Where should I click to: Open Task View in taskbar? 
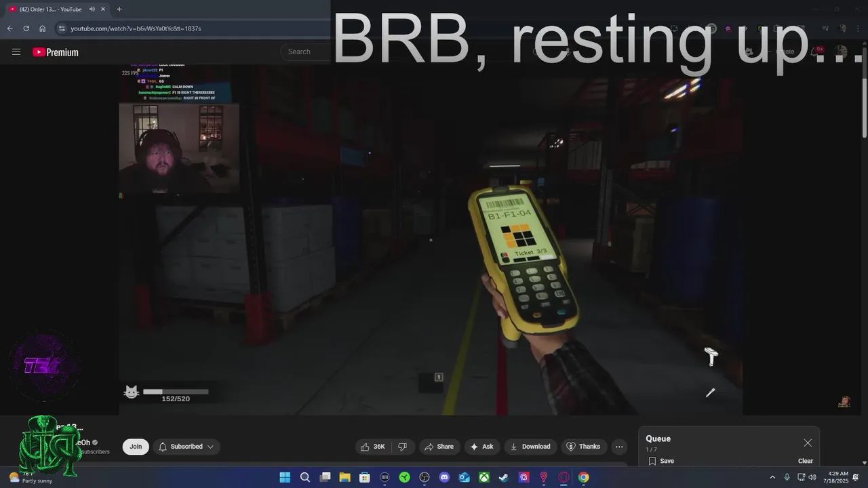[325, 477]
